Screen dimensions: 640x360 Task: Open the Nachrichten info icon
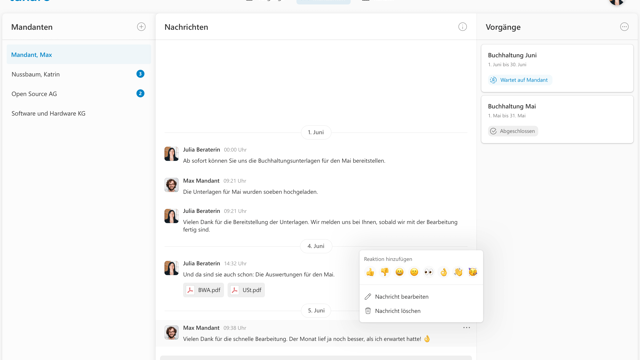coord(462,27)
